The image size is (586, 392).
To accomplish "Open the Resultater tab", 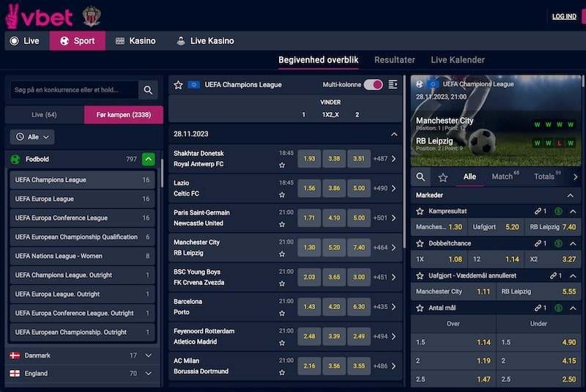I will pyautogui.click(x=395, y=60).
